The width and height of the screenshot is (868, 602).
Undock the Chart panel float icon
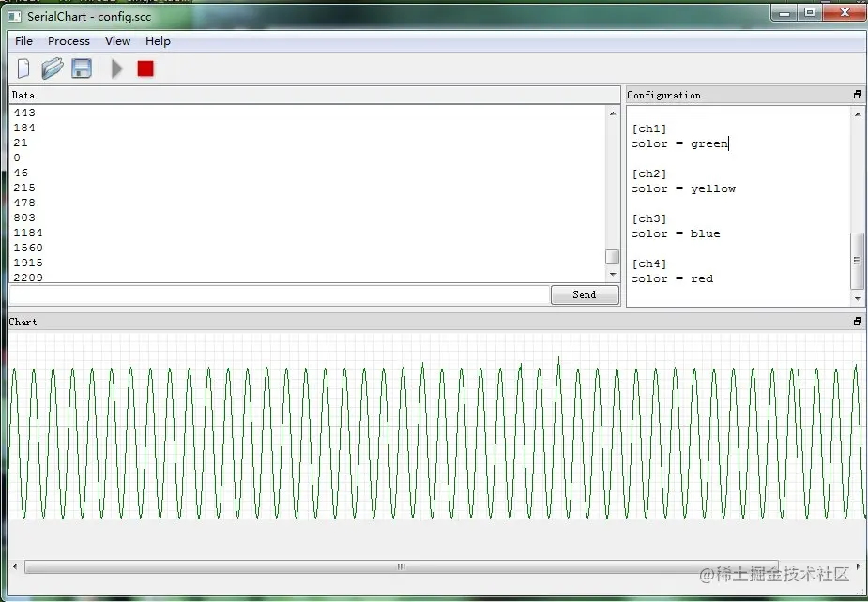click(x=858, y=322)
